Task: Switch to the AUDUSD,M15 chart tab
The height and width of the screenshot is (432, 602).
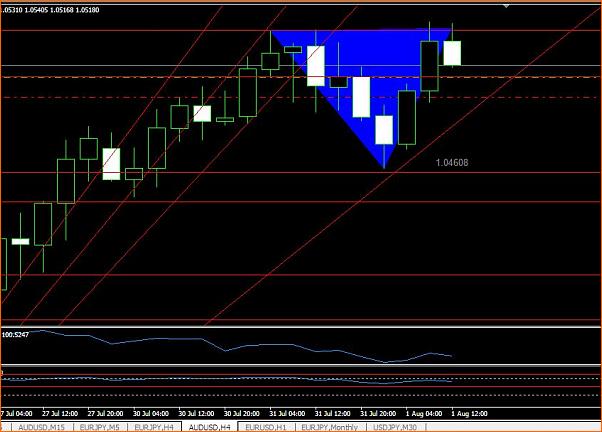Action: pos(41,427)
